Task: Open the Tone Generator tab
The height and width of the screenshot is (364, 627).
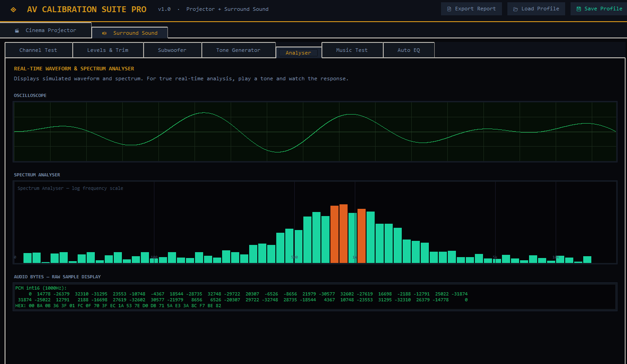Action: click(x=238, y=50)
